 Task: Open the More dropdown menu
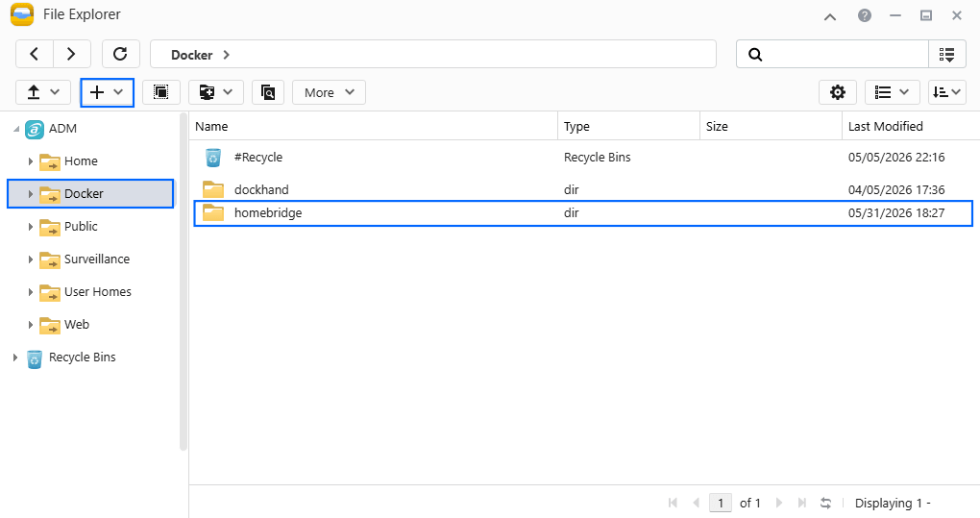(329, 92)
